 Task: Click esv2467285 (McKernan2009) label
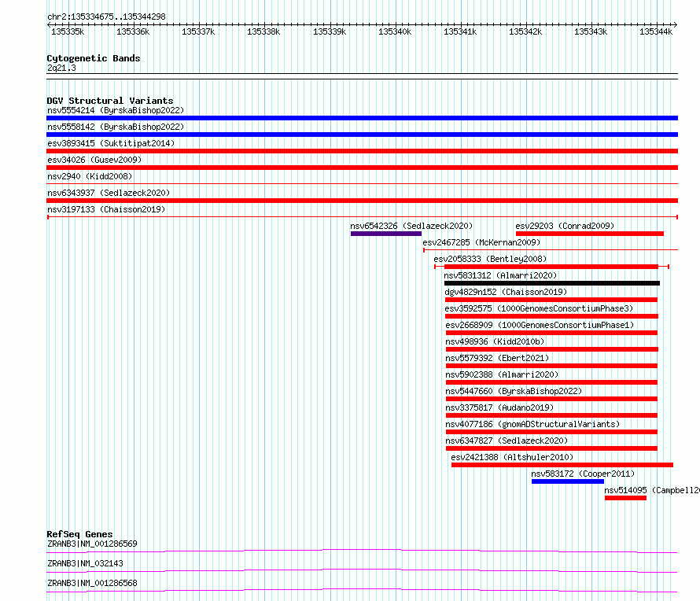coord(481,242)
